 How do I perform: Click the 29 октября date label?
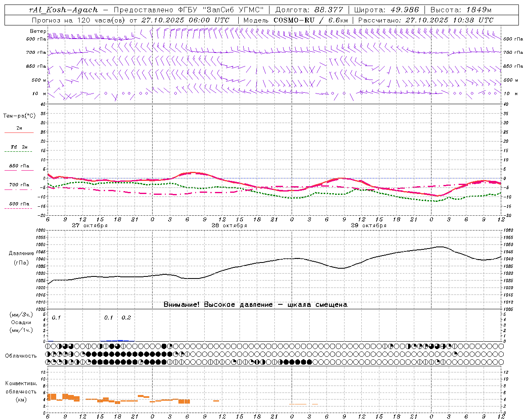tap(368, 226)
